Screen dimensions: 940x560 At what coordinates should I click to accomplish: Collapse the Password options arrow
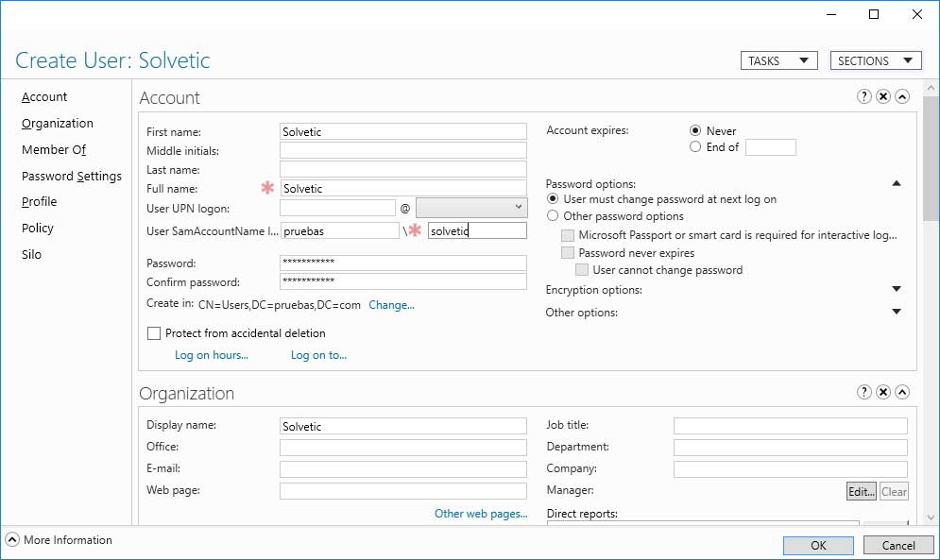897,183
